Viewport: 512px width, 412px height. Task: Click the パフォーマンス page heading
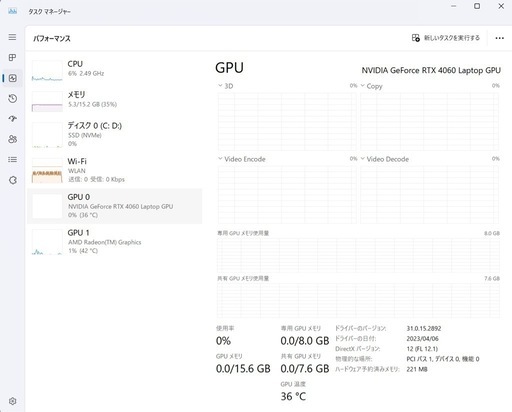point(52,38)
